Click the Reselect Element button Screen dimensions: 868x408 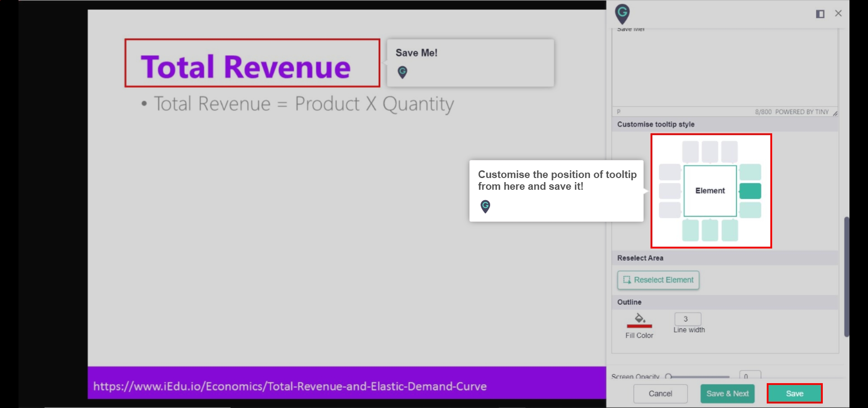coord(658,280)
